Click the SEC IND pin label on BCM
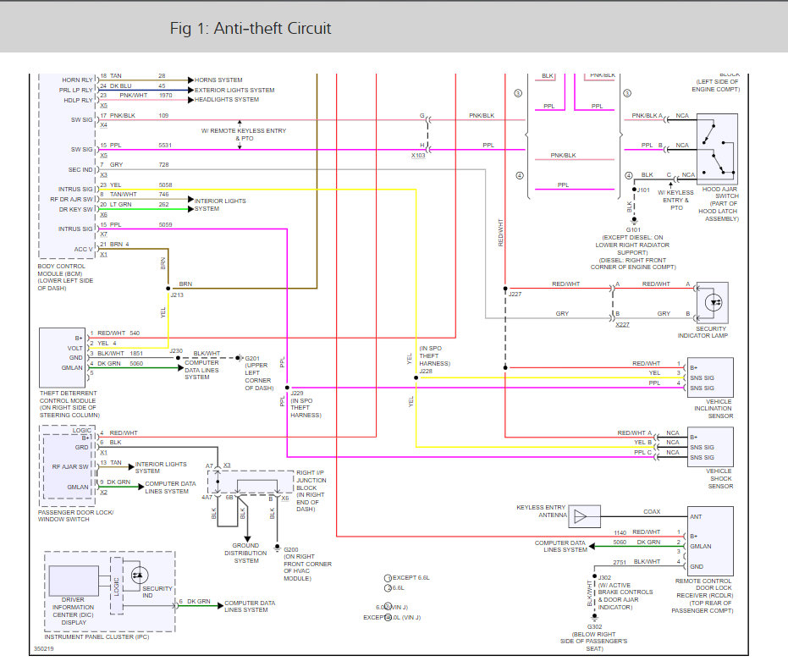 coord(80,170)
